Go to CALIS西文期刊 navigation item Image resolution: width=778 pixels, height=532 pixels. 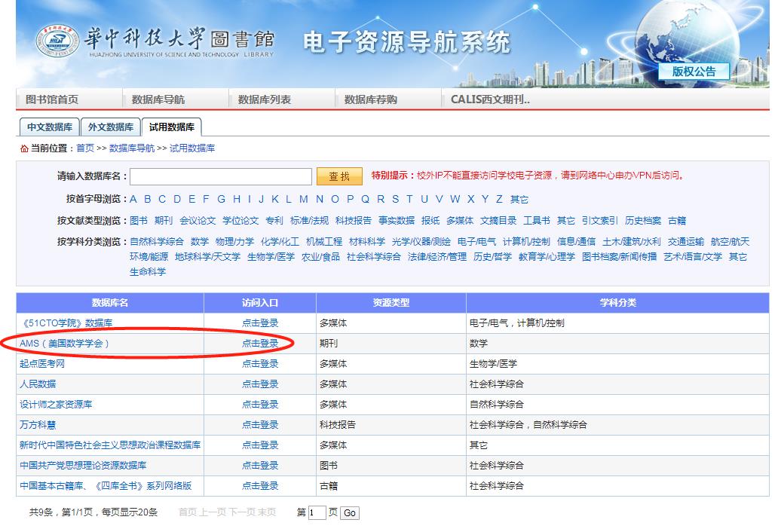[490, 99]
